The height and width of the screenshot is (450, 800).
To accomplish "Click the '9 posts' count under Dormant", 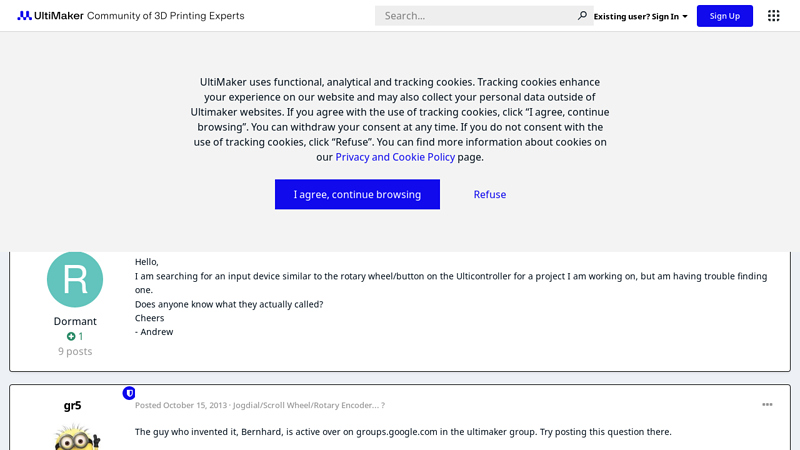I will pos(75,351).
